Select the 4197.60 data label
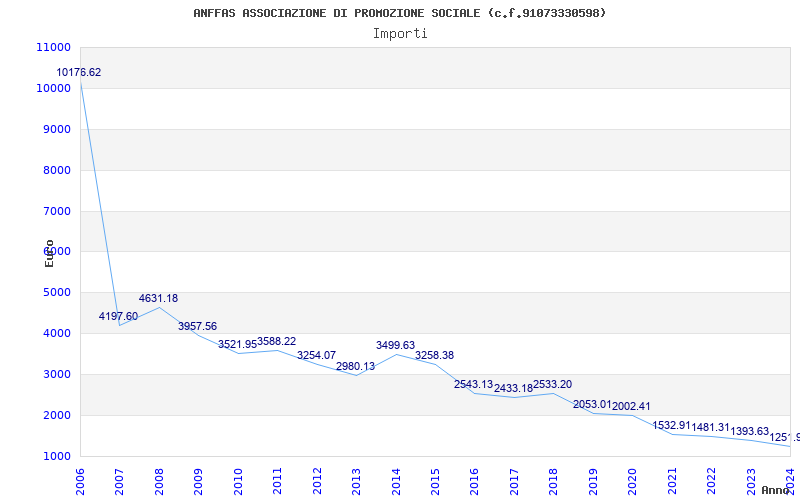800x500 pixels. click(x=118, y=316)
